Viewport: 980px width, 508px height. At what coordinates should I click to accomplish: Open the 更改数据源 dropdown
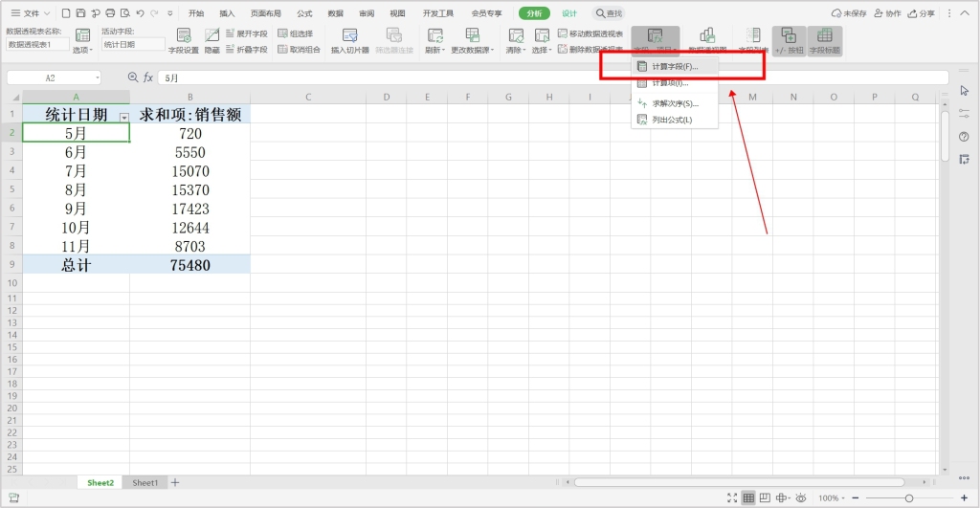pyautogui.click(x=473, y=40)
